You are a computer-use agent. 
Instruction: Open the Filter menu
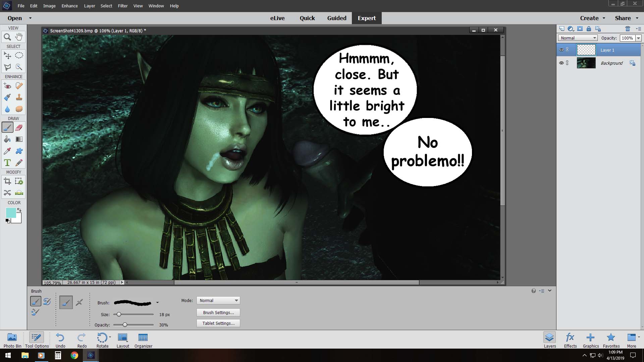click(x=123, y=6)
